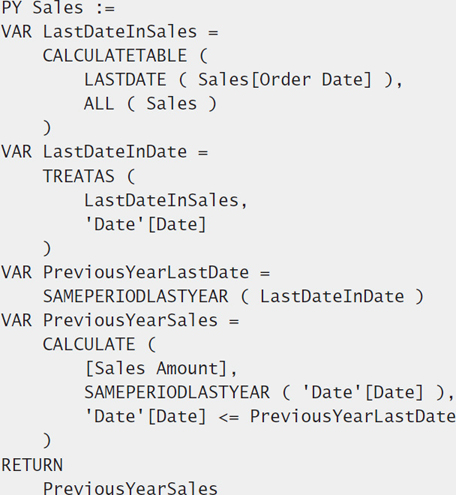Place cursor on LastDateInSales variable declaration

(120, 32)
